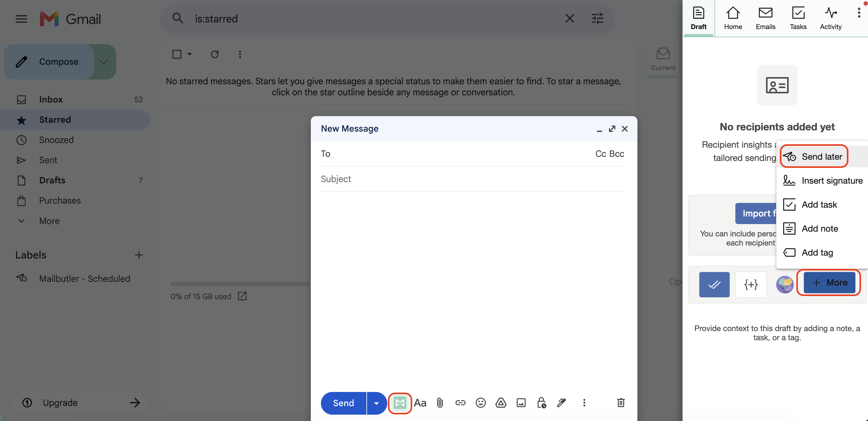Add Bcc recipients
The height and width of the screenshot is (421, 868).
tap(617, 154)
